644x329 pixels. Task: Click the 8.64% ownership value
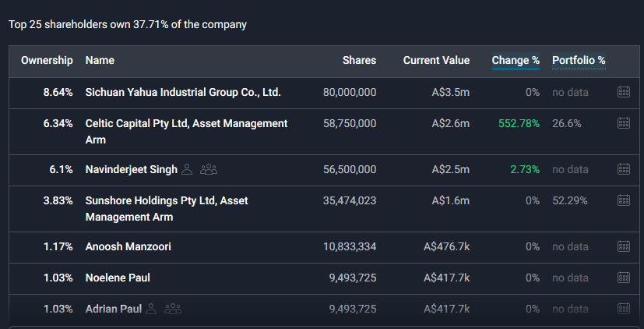(x=58, y=92)
